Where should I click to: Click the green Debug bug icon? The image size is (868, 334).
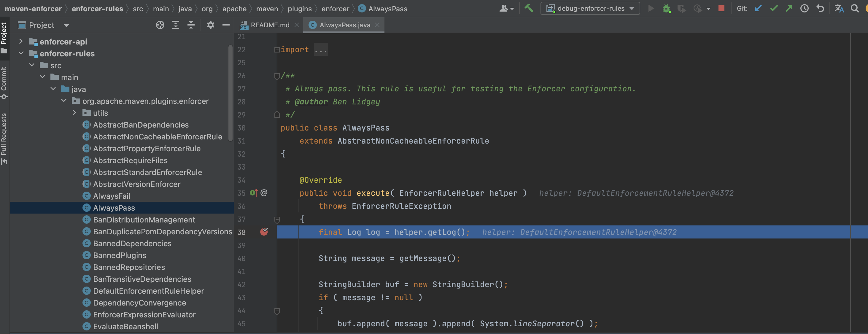pos(666,8)
